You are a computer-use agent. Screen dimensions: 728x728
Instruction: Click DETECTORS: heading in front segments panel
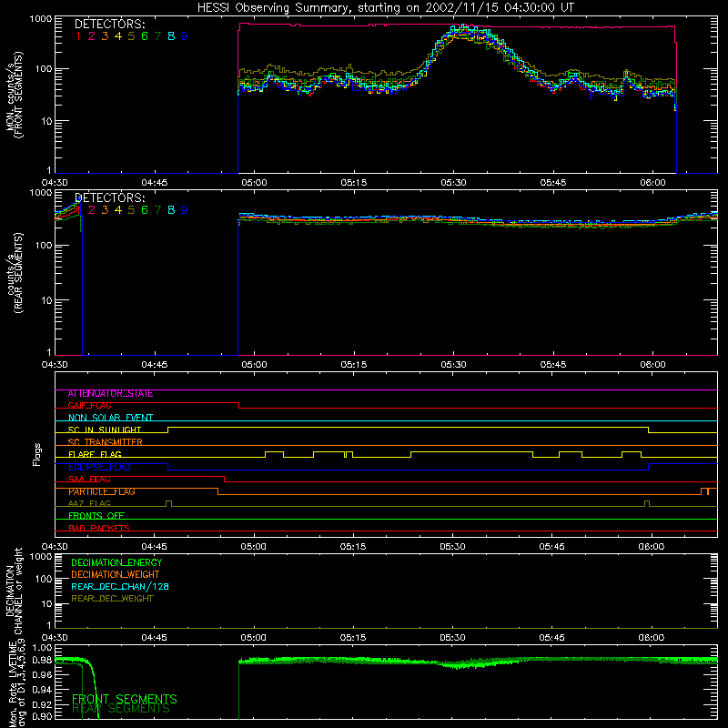click(x=110, y=25)
